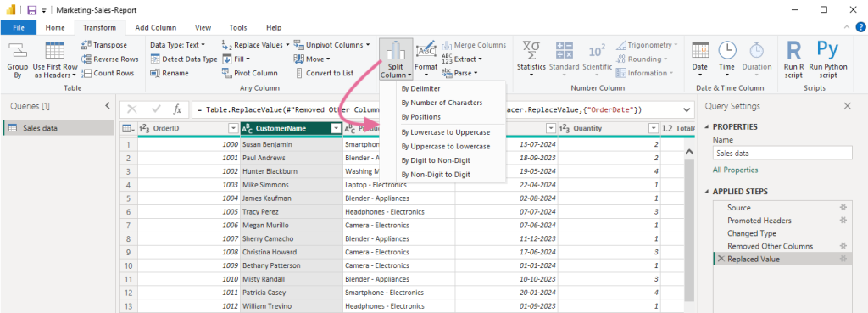Open the CustomerName column filter dropdown

point(336,129)
